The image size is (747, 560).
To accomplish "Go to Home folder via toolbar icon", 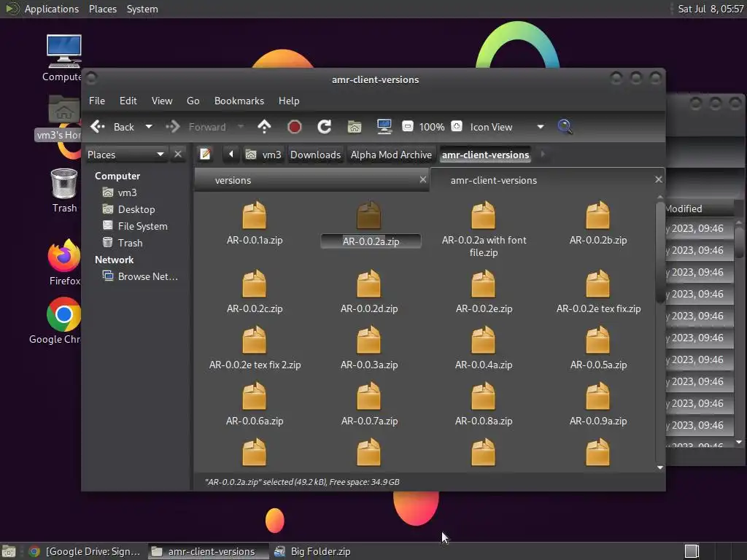I will (355, 127).
